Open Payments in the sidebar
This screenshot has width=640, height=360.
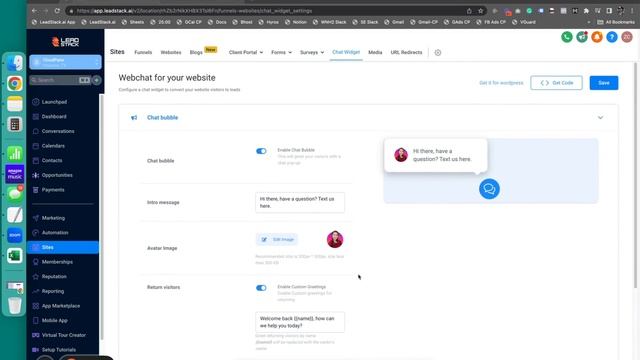(x=53, y=190)
